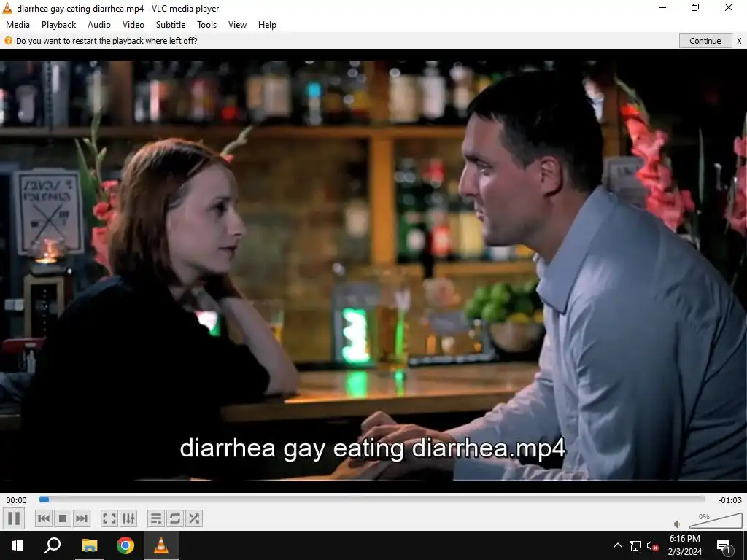Toggle remaining time display -01:03
The width and height of the screenshot is (747, 560).
pyautogui.click(x=730, y=500)
